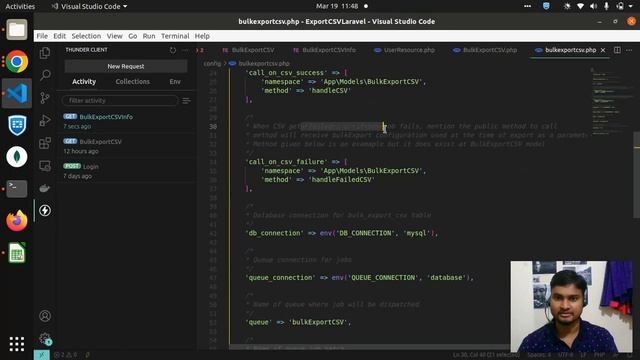Open the system volume indicator
640x360 pixels.
coord(593,6)
